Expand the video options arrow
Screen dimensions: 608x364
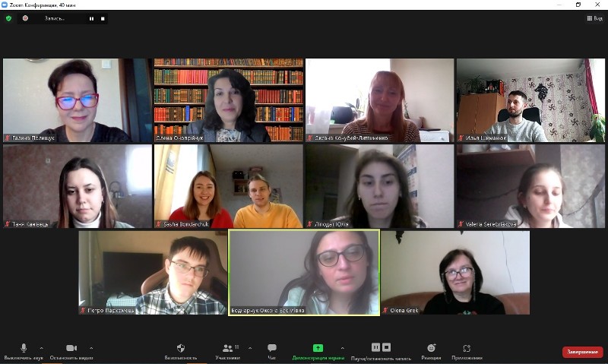(x=91, y=348)
